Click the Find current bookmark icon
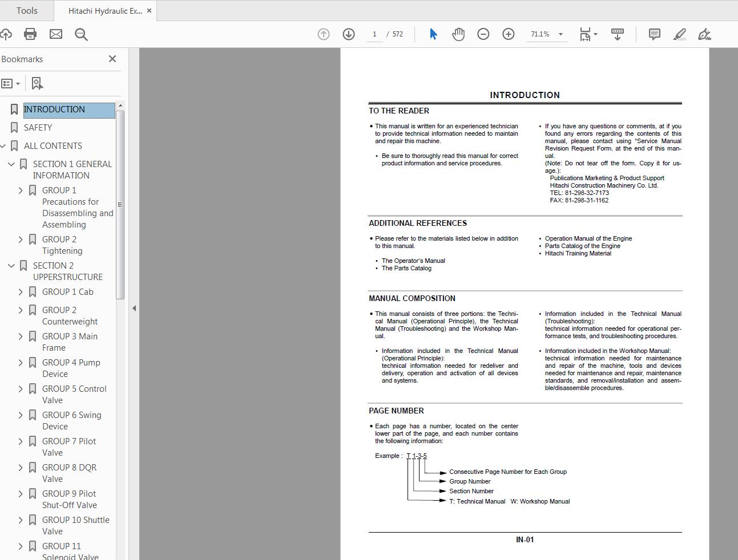The width and height of the screenshot is (738, 560). 37,83
